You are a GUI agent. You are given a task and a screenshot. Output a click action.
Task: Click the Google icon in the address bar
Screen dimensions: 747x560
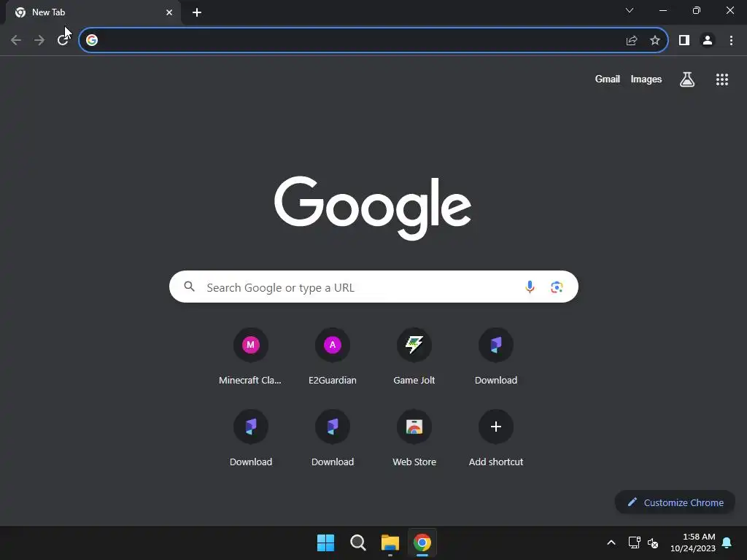[x=92, y=41]
